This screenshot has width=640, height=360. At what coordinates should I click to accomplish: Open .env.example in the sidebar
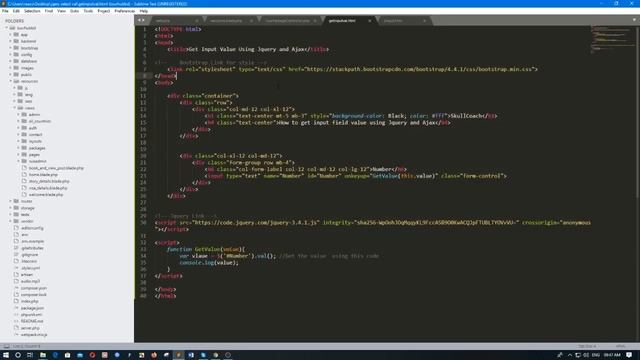click(32, 241)
